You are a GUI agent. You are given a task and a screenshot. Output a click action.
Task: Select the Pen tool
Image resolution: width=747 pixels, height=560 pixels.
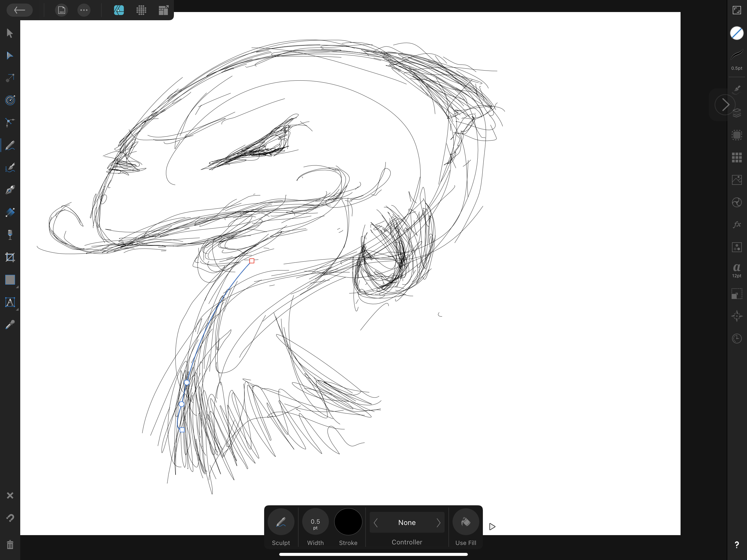(x=10, y=190)
